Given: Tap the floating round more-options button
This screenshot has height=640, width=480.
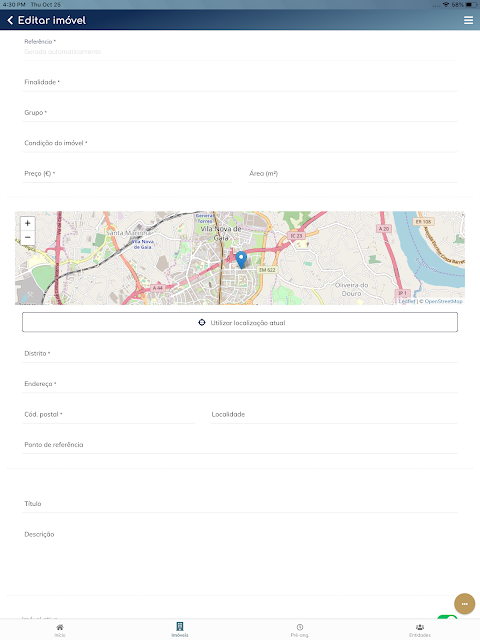Looking at the screenshot, I should pos(464,604).
